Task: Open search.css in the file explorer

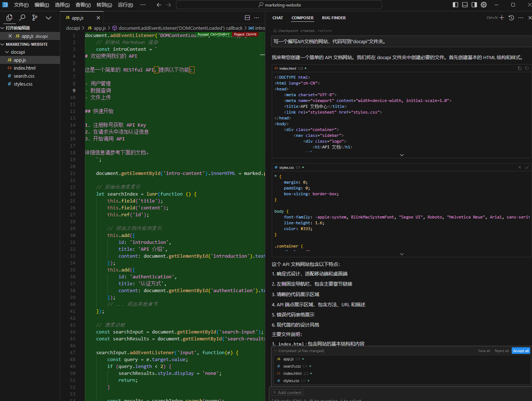Action: [24, 76]
